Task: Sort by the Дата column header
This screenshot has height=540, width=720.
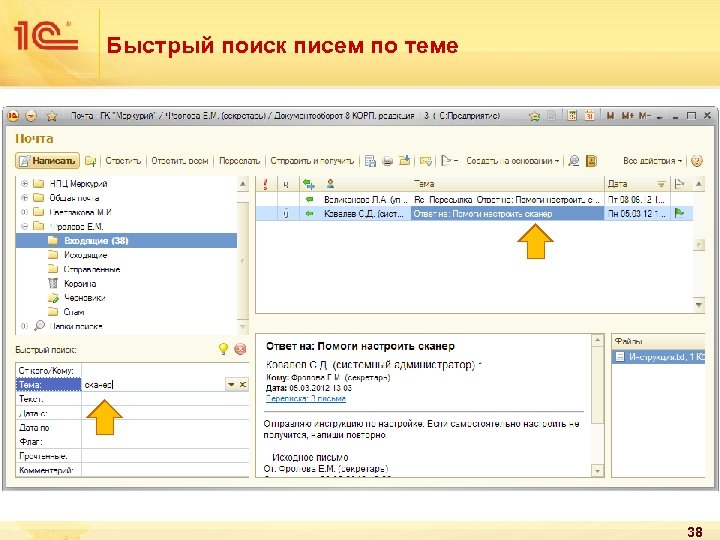Action: point(637,184)
